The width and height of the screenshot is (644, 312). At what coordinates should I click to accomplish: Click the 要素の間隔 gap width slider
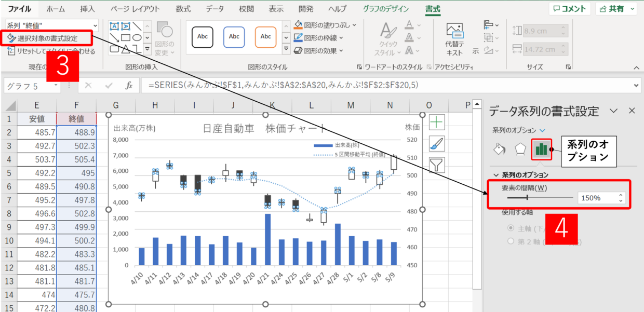540,198
